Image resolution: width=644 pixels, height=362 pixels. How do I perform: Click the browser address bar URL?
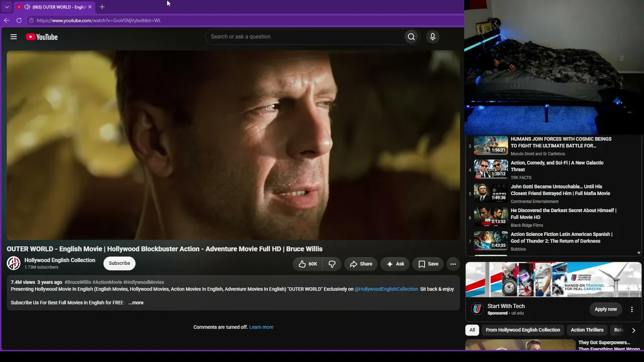pos(99,21)
